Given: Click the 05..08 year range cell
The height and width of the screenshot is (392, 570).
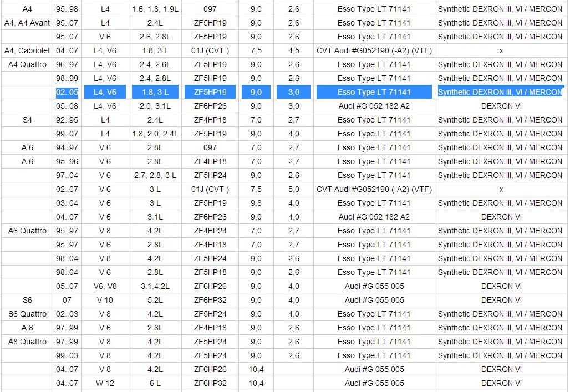Looking at the screenshot, I should [67, 106].
